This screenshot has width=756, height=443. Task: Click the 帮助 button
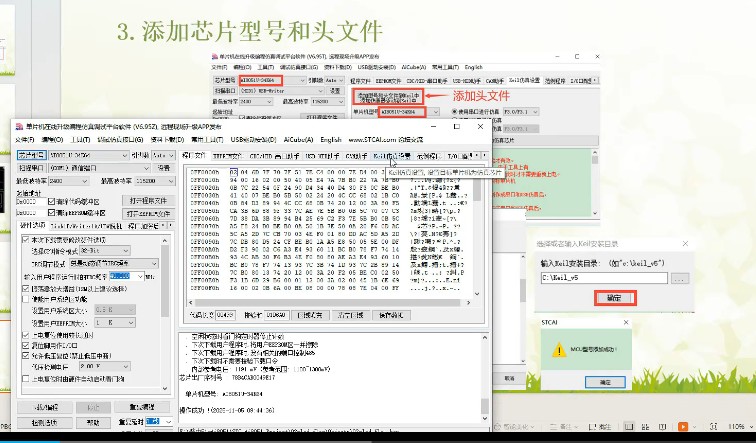[93, 423]
